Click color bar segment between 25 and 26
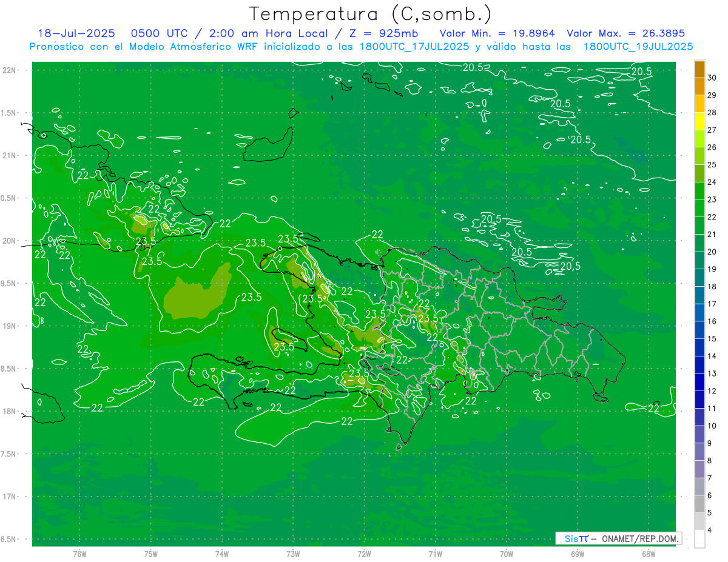The height and width of the screenshot is (562, 728). (x=699, y=156)
